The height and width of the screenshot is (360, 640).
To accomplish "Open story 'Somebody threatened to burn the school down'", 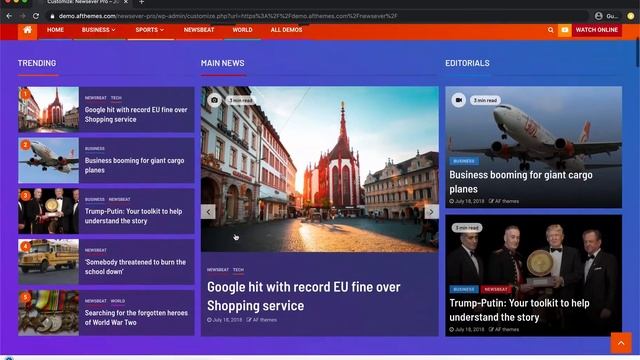I will [135, 267].
